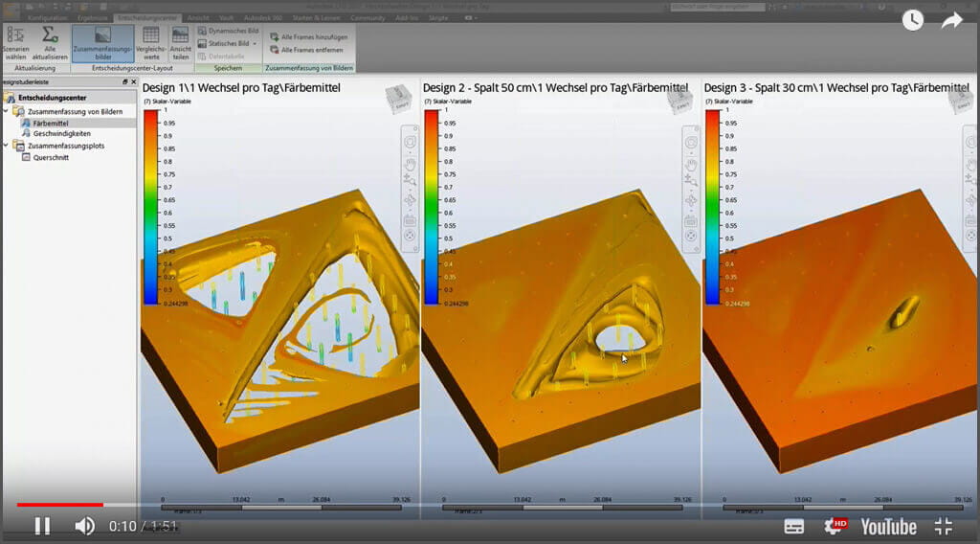
Task: Mute the video with speaker icon
Action: [84, 526]
